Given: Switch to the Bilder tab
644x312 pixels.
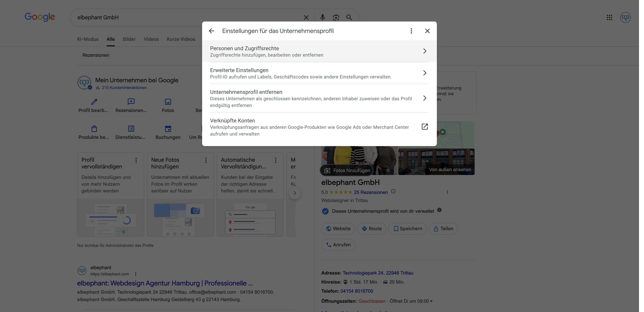Looking at the screenshot, I should point(129,39).
